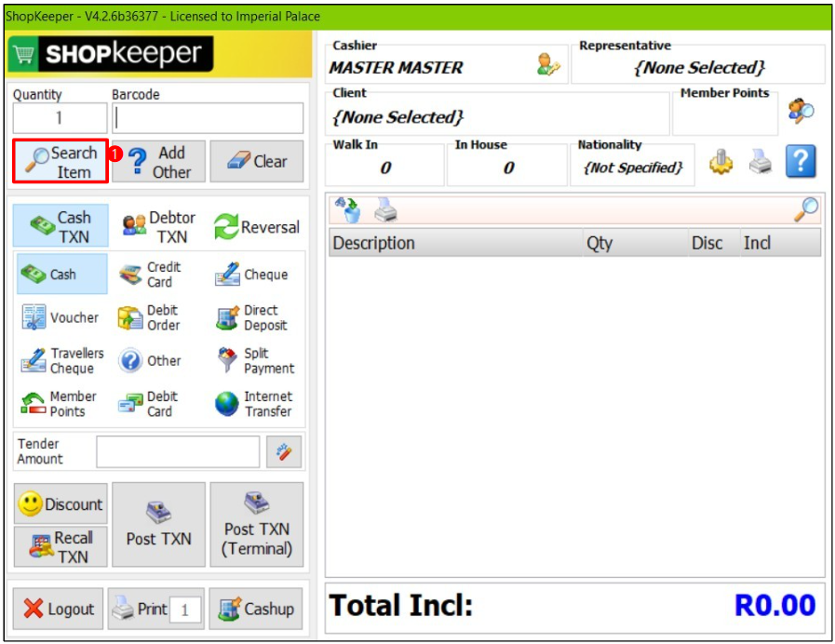
Task: Click the cashier key icon
Action: pyautogui.click(x=548, y=65)
